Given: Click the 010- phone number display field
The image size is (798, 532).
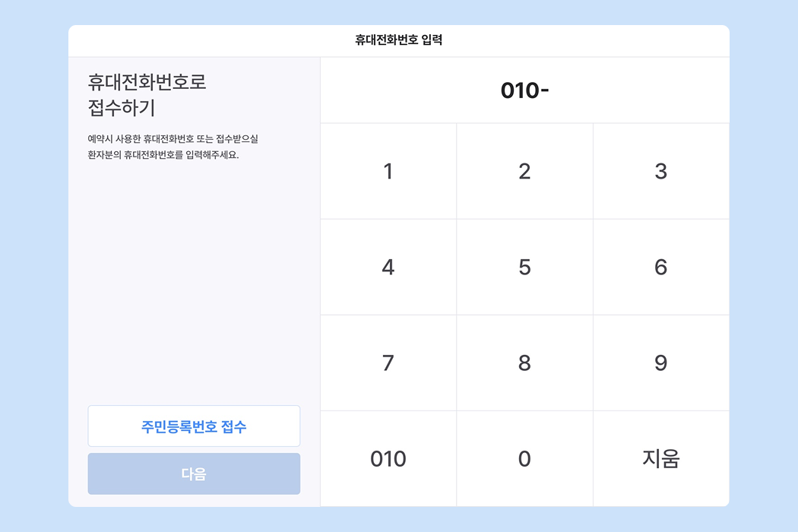Looking at the screenshot, I should pos(524,90).
